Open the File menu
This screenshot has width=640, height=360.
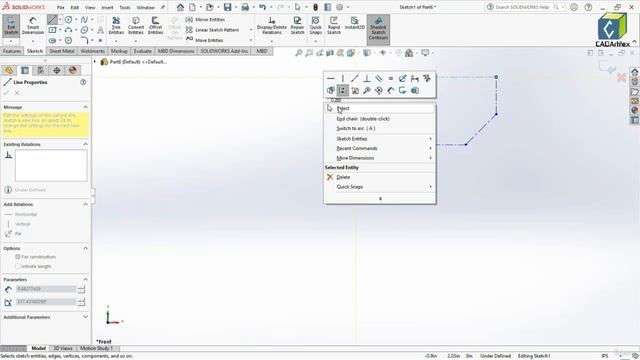pos(60,7)
